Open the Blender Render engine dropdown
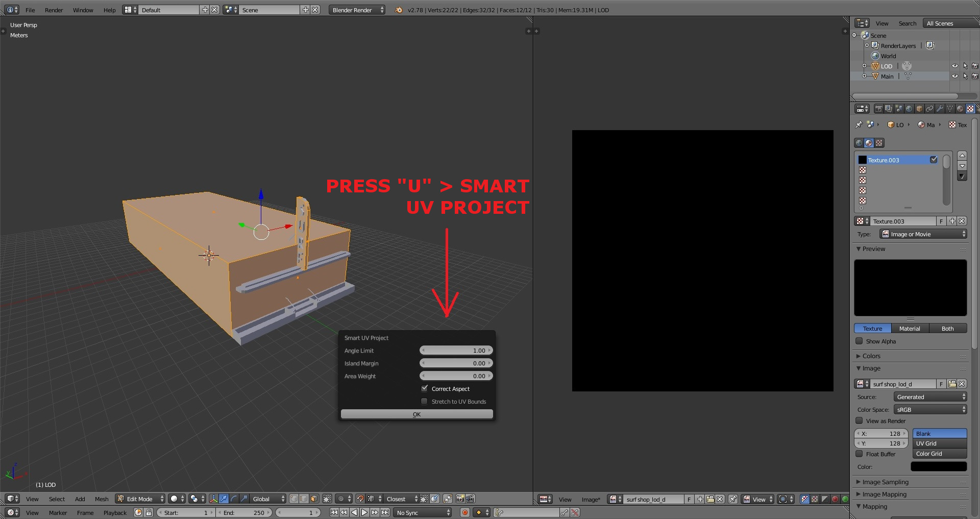This screenshot has height=519, width=980. (357, 10)
